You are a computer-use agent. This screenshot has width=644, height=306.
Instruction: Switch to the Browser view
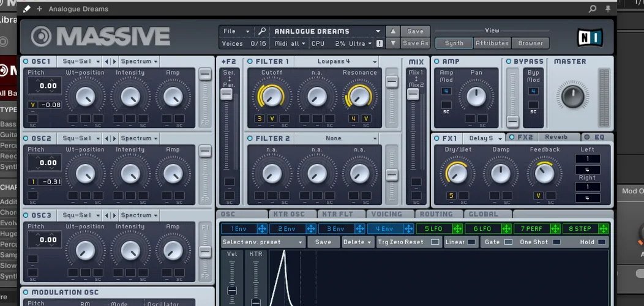(x=530, y=43)
